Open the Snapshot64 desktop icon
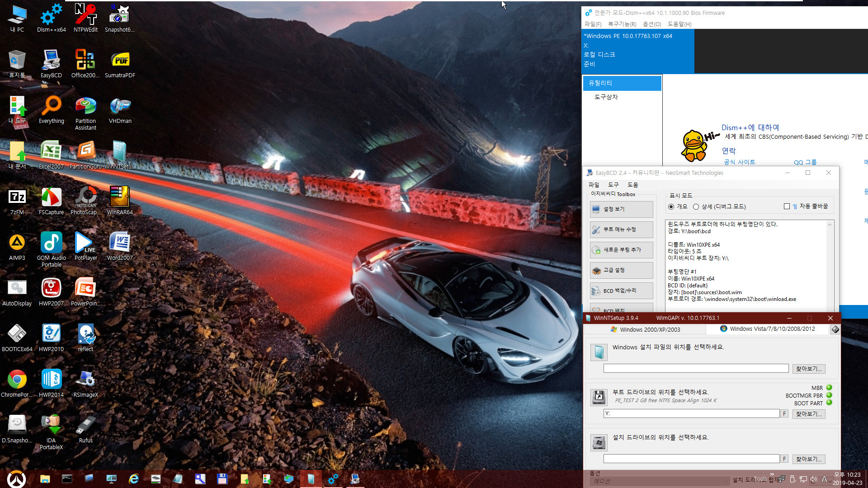Viewport: 868px width, 488px height. pos(120,18)
